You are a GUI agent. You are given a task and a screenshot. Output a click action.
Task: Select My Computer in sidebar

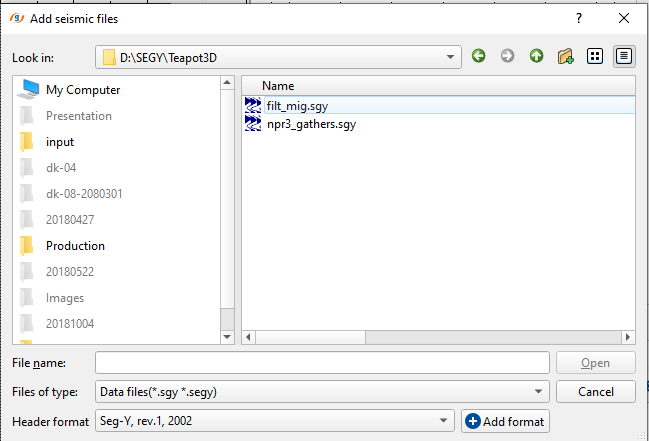pyautogui.click(x=83, y=90)
